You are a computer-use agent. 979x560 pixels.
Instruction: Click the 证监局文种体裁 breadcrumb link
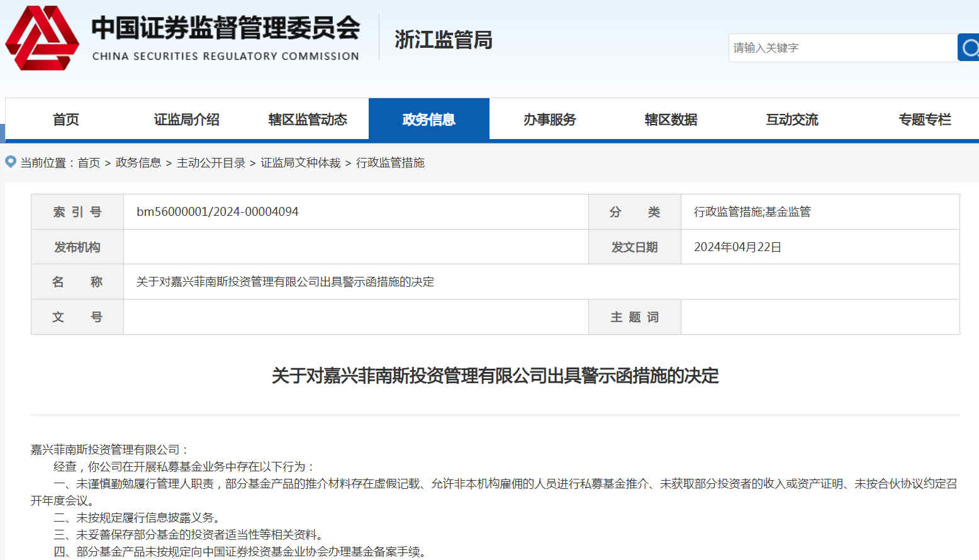point(300,163)
